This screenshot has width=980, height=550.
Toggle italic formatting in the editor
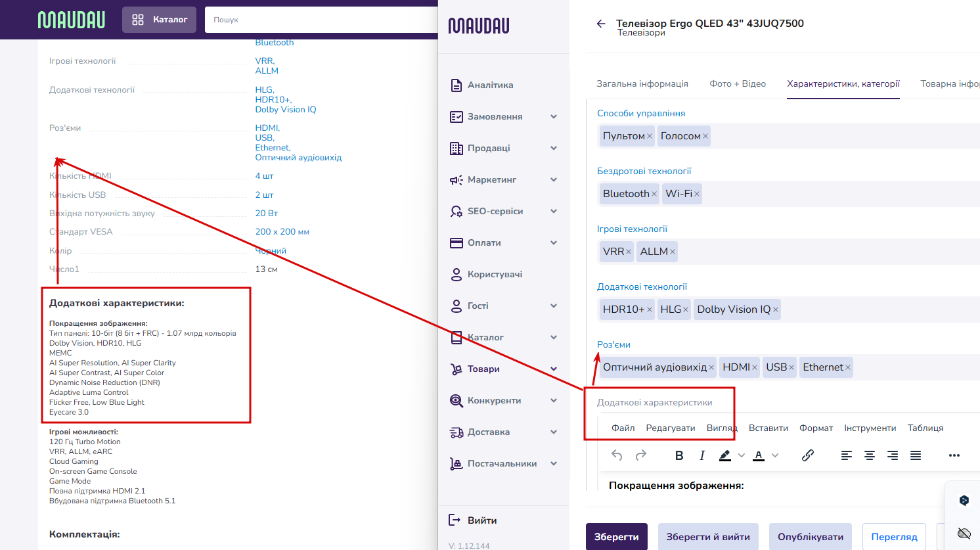[x=702, y=455]
